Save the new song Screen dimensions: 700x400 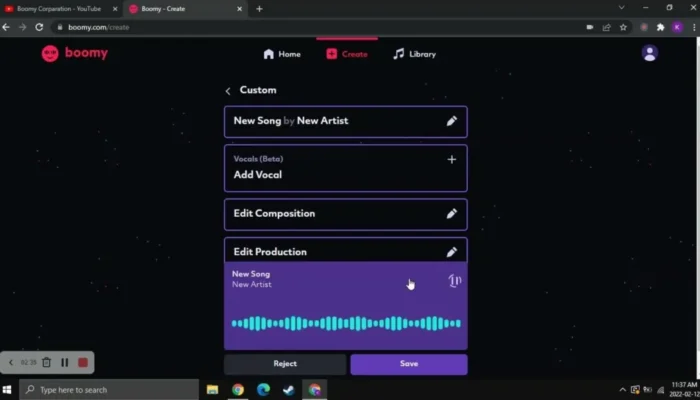(409, 364)
